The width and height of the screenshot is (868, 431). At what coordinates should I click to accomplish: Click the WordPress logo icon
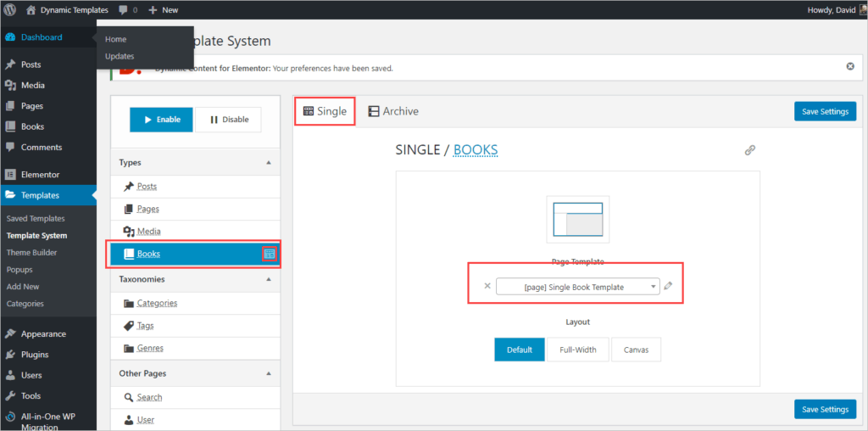click(x=10, y=10)
